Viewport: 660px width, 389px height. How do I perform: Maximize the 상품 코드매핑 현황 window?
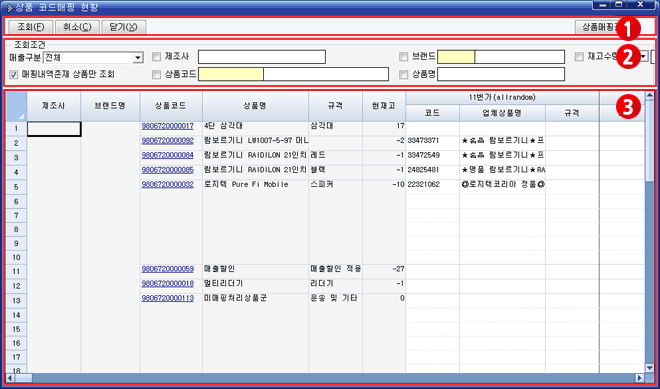[x=619, y=5]
